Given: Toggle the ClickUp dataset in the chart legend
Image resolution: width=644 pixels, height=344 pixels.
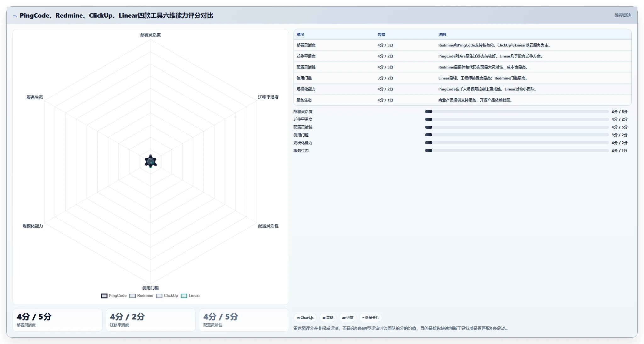Looking at the screenshot, I should pyautogui.click(x=167, y=296).
